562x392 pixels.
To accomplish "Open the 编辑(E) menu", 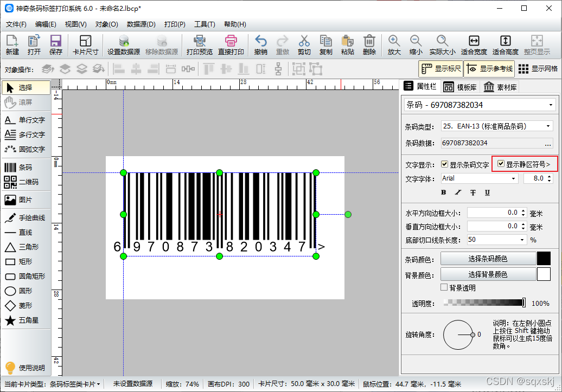I will (x=46, y=24).
